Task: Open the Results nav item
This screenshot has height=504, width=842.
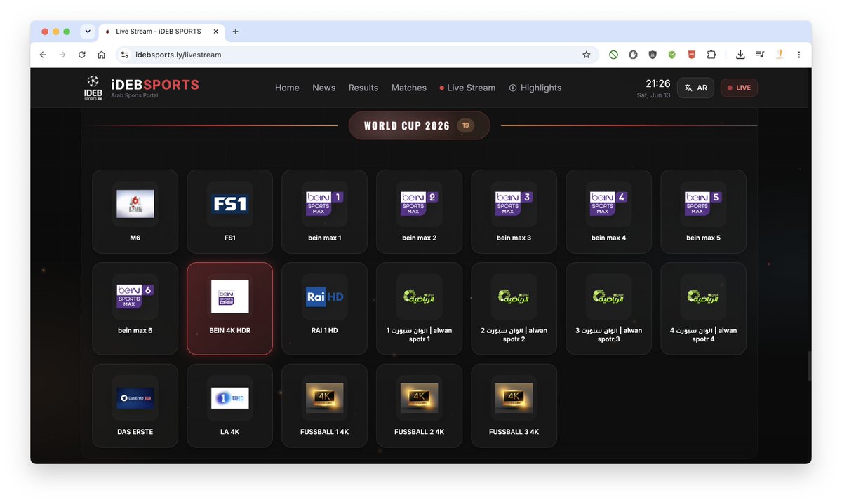Action: tap(363, 88)
